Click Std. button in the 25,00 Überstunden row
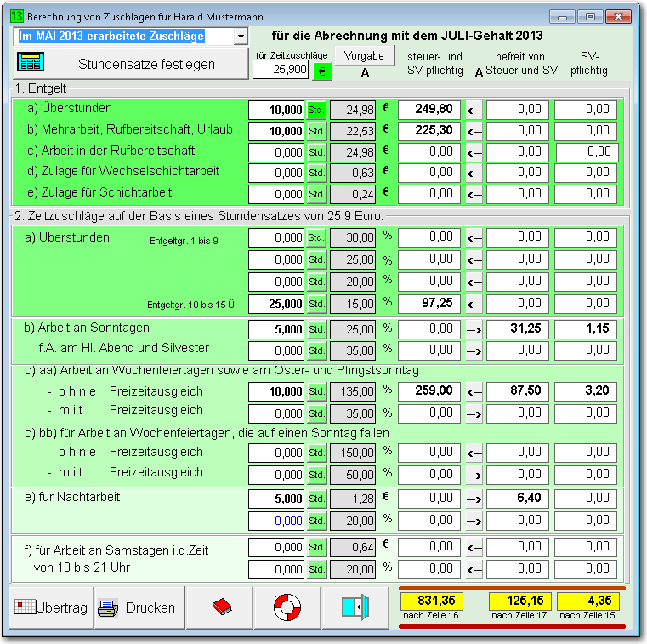Screen dimensions: 647x644 [x=316, y=260]
